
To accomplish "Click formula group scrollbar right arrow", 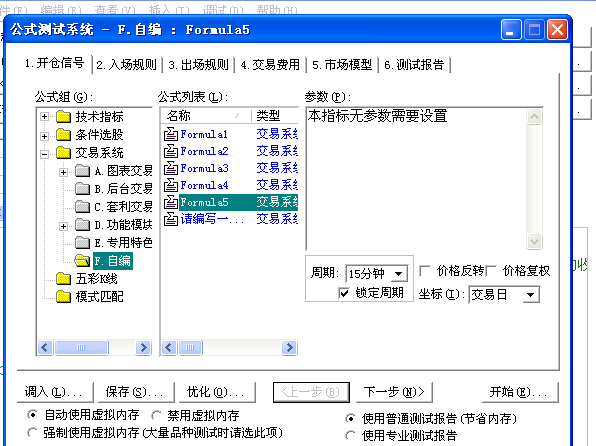I will (143, 347).
